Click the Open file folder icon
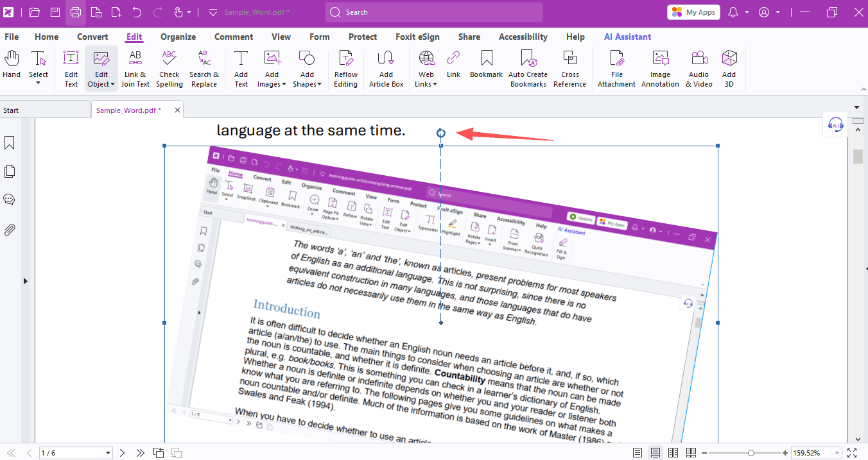The height and width of the screenshot is (460, 868). click(35, 12)
